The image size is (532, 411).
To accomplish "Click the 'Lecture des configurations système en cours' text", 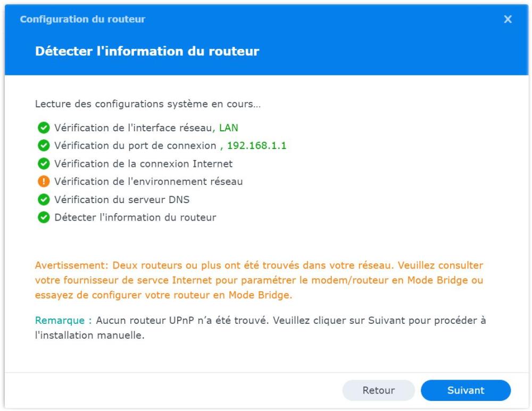I will [x=148, y=104].
